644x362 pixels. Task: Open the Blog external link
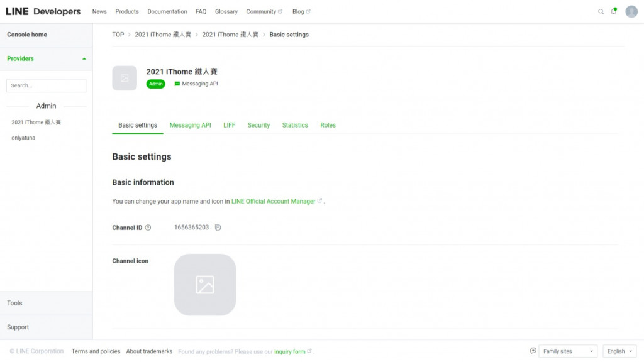(x=301, y=11)
